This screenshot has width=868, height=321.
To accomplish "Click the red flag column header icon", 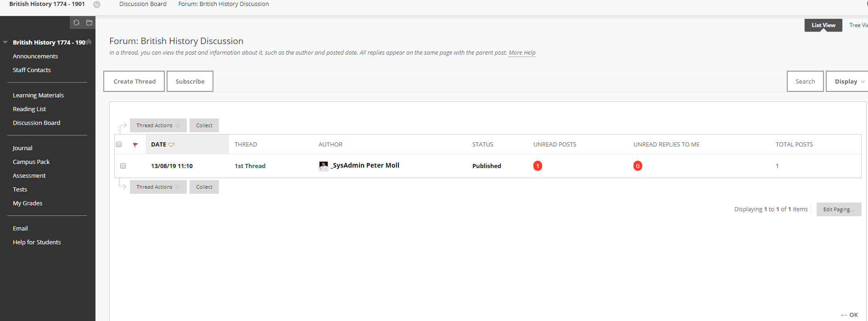I will [135, 145].
